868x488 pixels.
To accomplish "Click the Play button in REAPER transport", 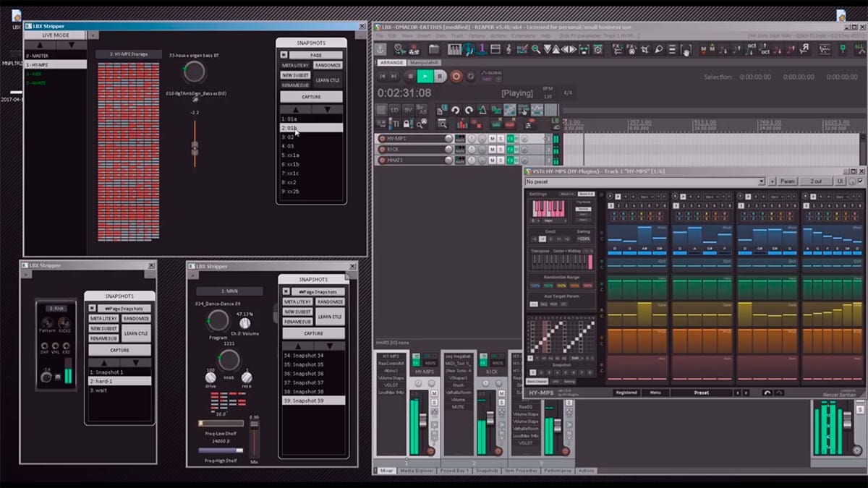I will 425,76.
